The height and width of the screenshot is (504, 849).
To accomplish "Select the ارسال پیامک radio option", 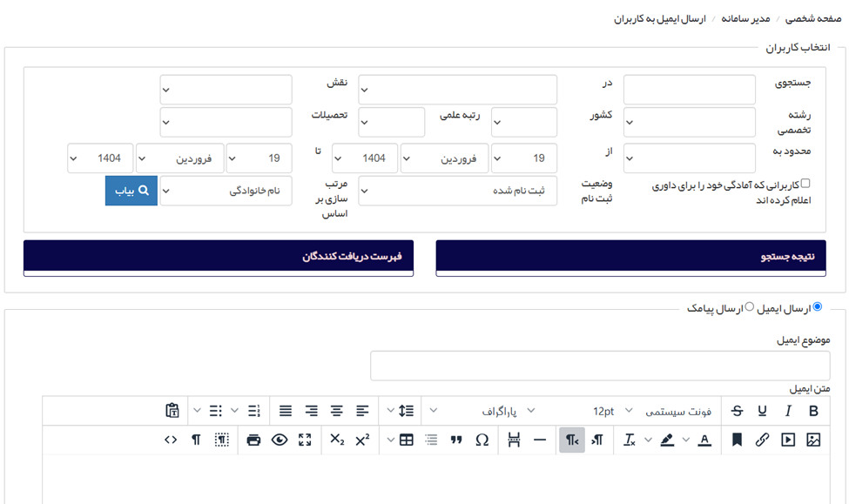I will (750, 307).
